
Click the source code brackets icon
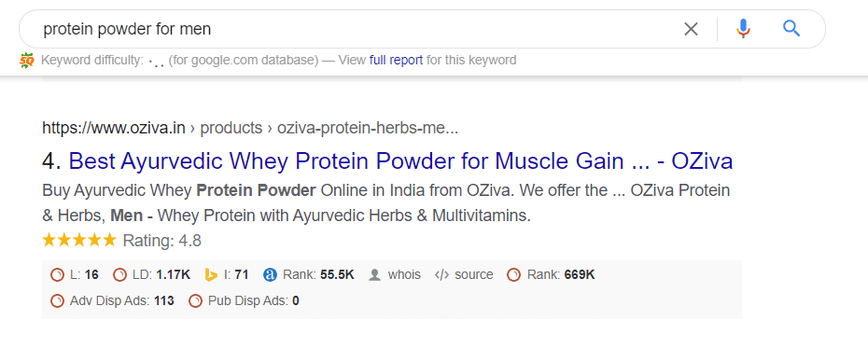(441, 274)
